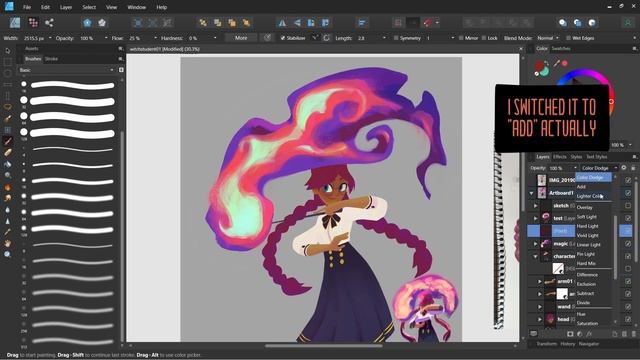
Task: Click the color picker eyedropper in Color panel
Action: tap(557, 63)
